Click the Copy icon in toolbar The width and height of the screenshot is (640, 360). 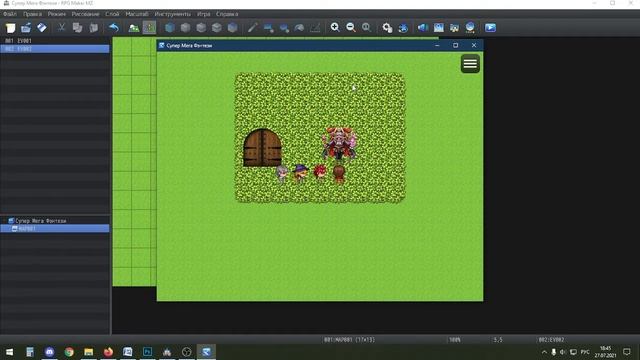pyautogui.click(x=77, y=27)
